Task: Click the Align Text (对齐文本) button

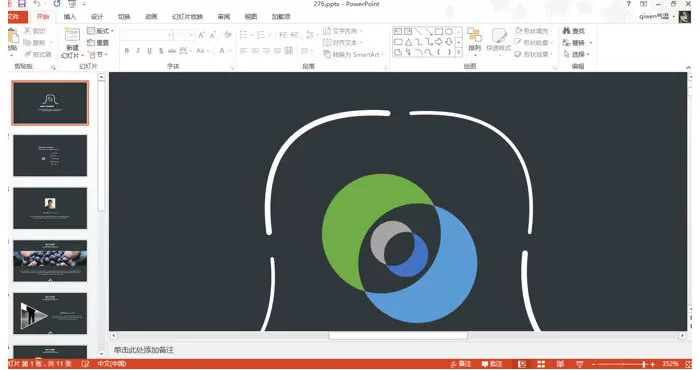Action: click(342, 42)
